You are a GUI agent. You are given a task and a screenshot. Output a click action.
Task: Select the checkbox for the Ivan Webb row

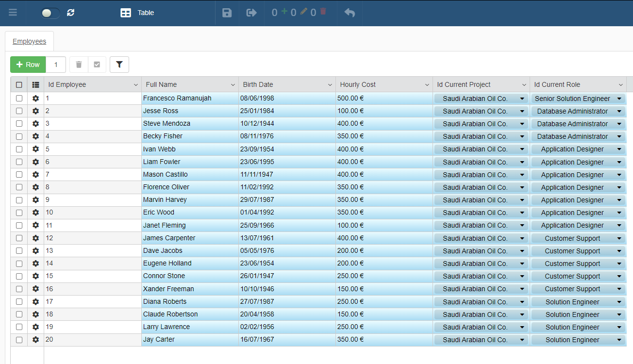click(x=19, y=149)
